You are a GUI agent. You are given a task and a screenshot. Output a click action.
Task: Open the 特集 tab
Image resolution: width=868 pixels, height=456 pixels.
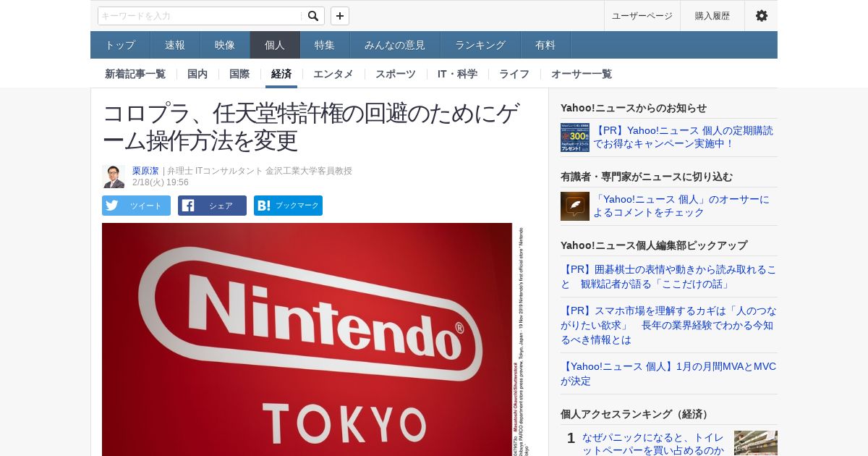point(325,45)
